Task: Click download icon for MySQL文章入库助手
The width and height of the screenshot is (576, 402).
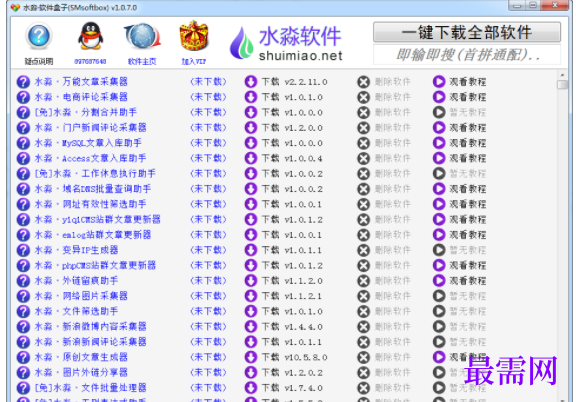Action: [x=251, y=143]
